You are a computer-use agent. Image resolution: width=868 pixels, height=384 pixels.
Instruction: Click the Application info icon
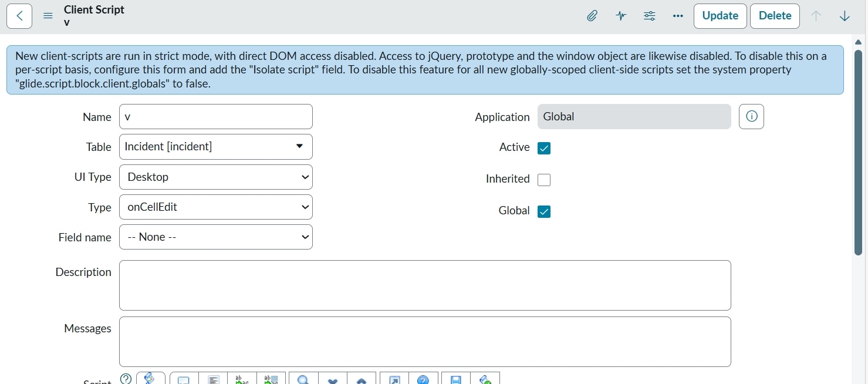[751, 116]
